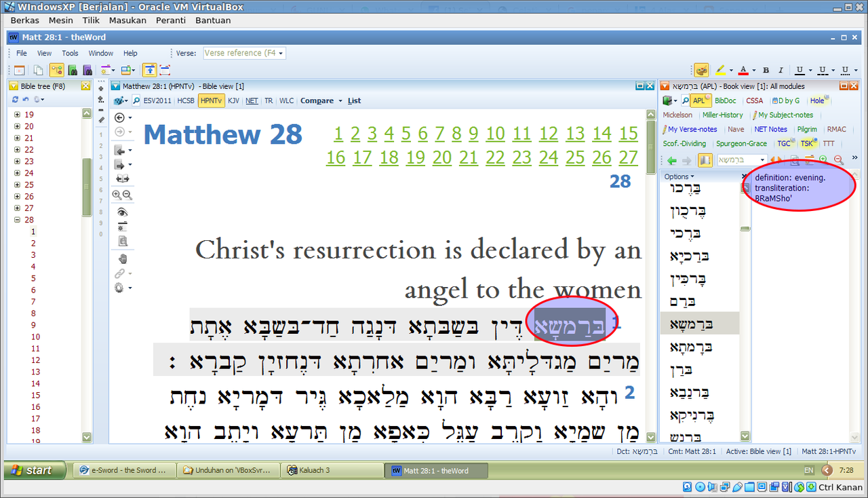This screenshot has height=498, width=868.
Task: Click the red-cornered frame toolbar icon
Action: point(165,70)
